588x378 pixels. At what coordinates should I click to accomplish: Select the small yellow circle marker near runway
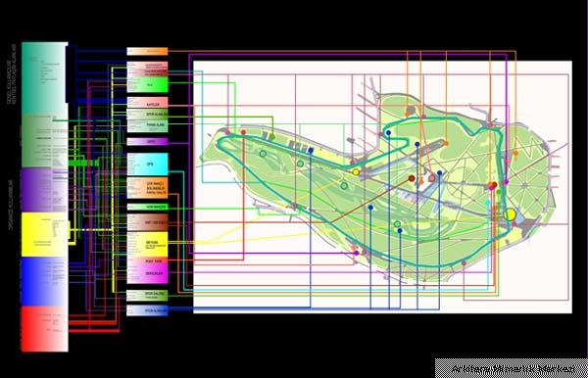(356, 172)
